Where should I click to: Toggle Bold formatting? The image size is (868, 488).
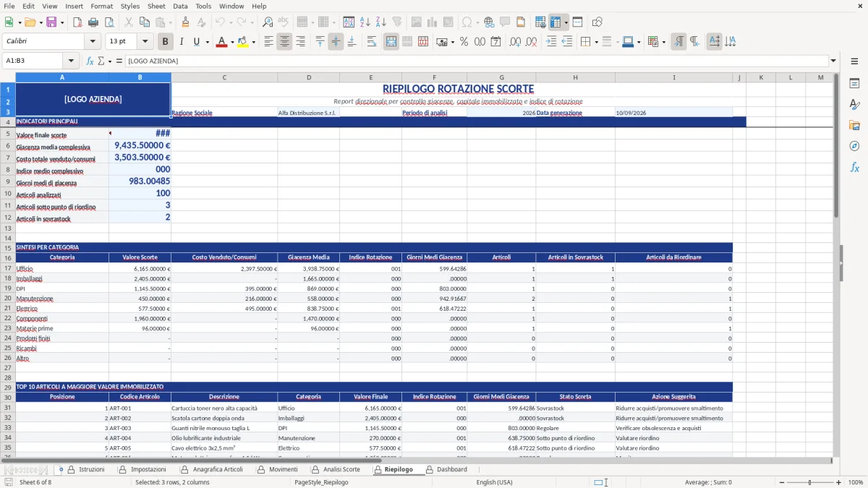(165, 42)
